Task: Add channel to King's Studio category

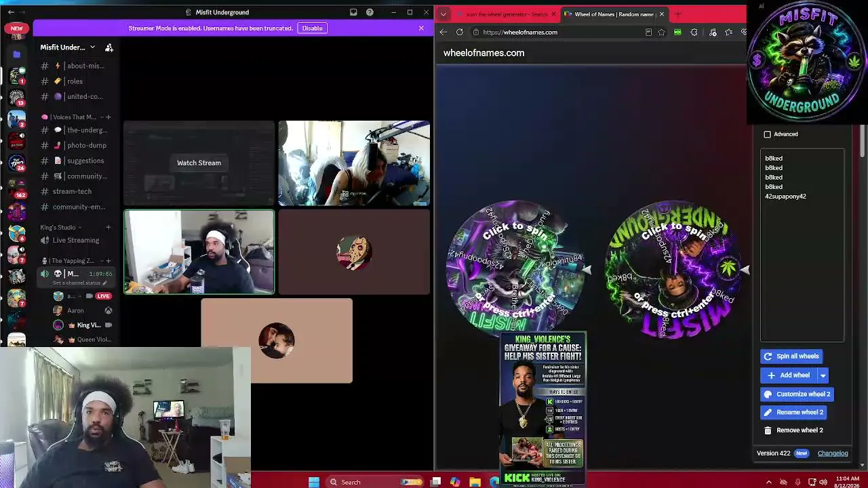Action: pyautogui.click(x=108, y=228)
